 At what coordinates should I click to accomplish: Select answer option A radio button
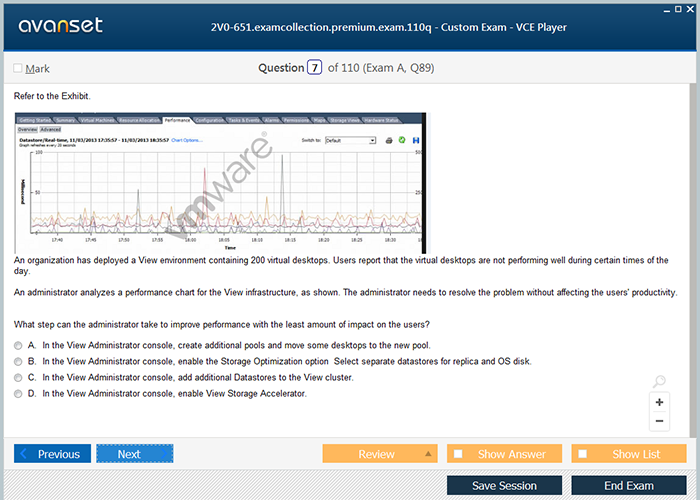pos(18,345)
